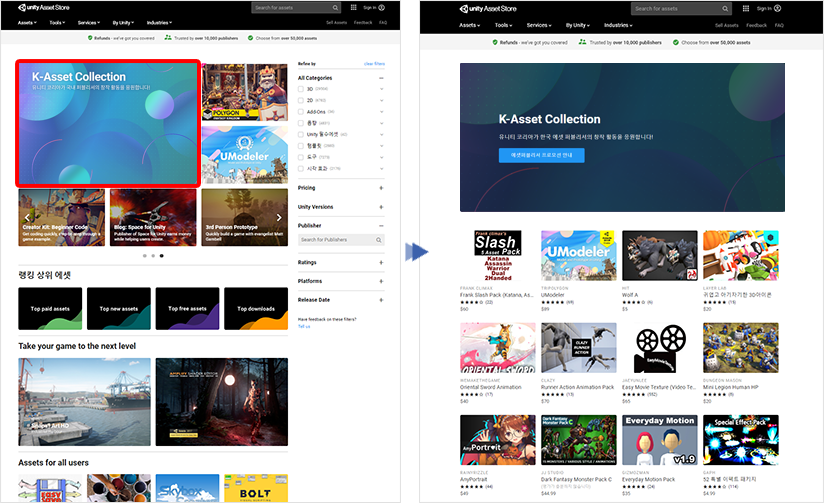Open the Easy Movie Texture asset thumbnail
This screenshot has height=503, width=824.
[x=660, y=348]
